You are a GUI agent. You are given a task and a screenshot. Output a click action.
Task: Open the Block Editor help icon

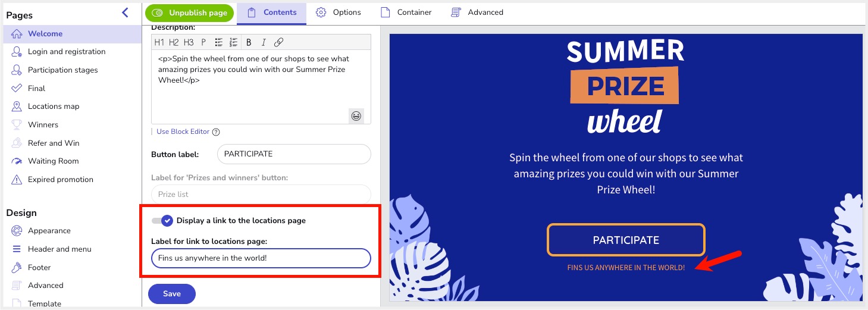tap(216, 132)
